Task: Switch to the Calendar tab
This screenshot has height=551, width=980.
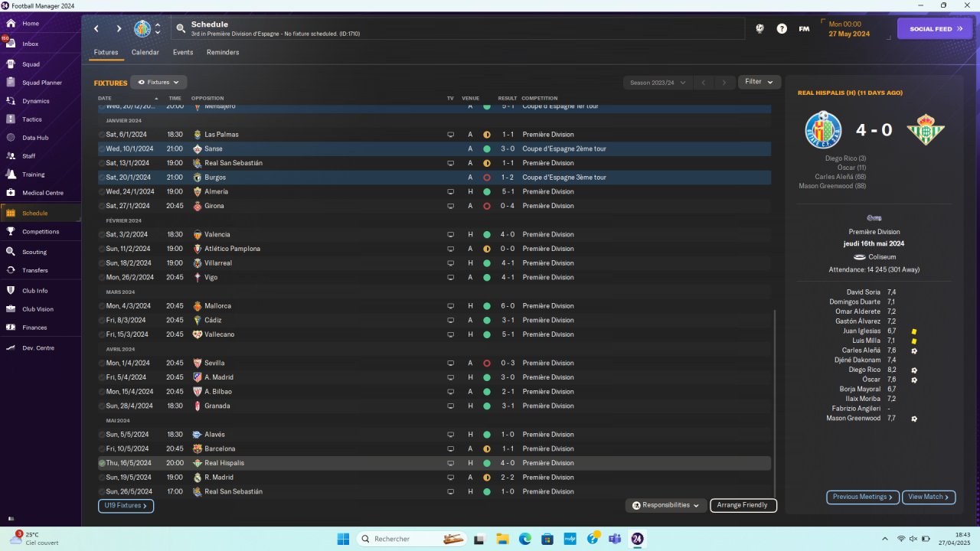Action: tap(145, 53)
